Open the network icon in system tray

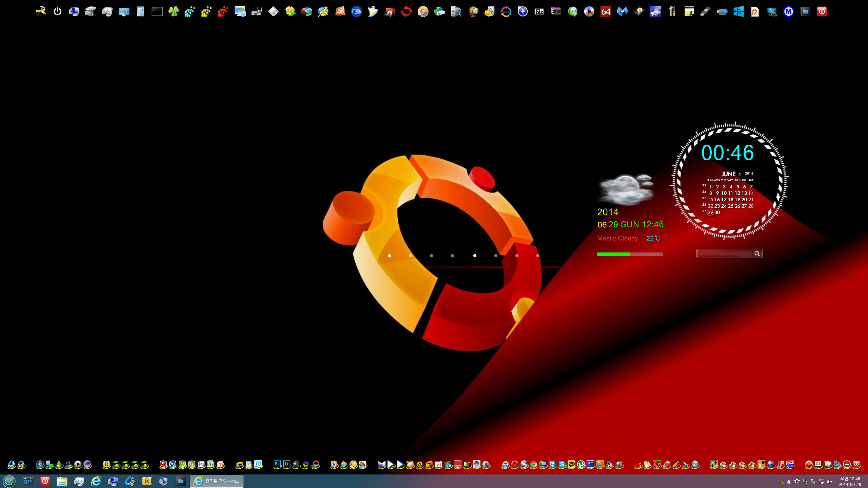[821, 482]
